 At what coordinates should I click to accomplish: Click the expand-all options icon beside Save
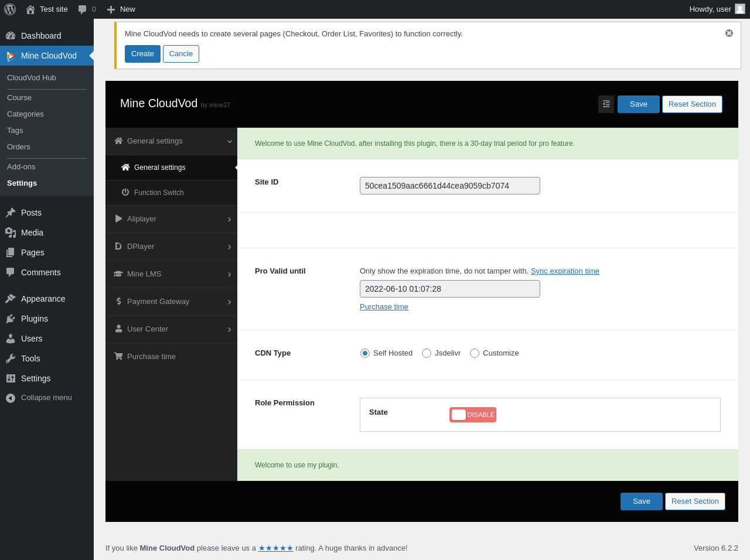[606, 104]
